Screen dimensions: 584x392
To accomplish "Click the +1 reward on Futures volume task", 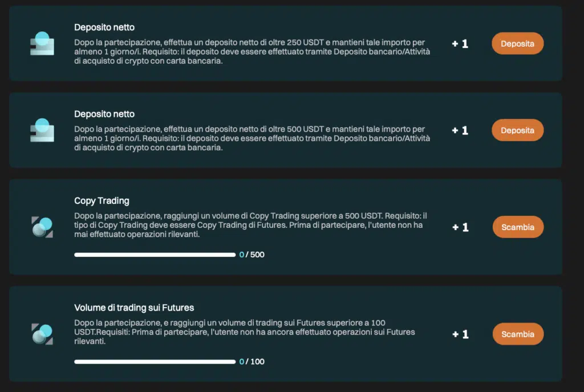I will [x=460, y=334].
